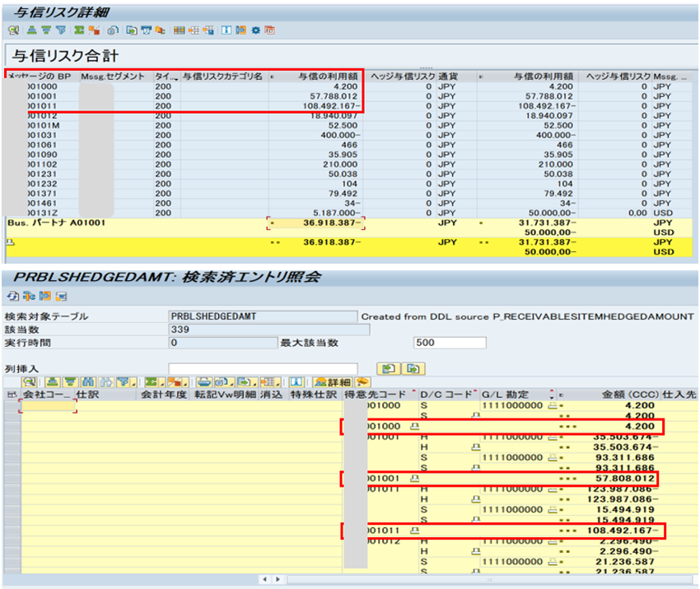Screen dimensions: 700x589
Task: Click the 検索対象テーブル field PRBLSHEDGEDAMT
Action: (263, 316)
